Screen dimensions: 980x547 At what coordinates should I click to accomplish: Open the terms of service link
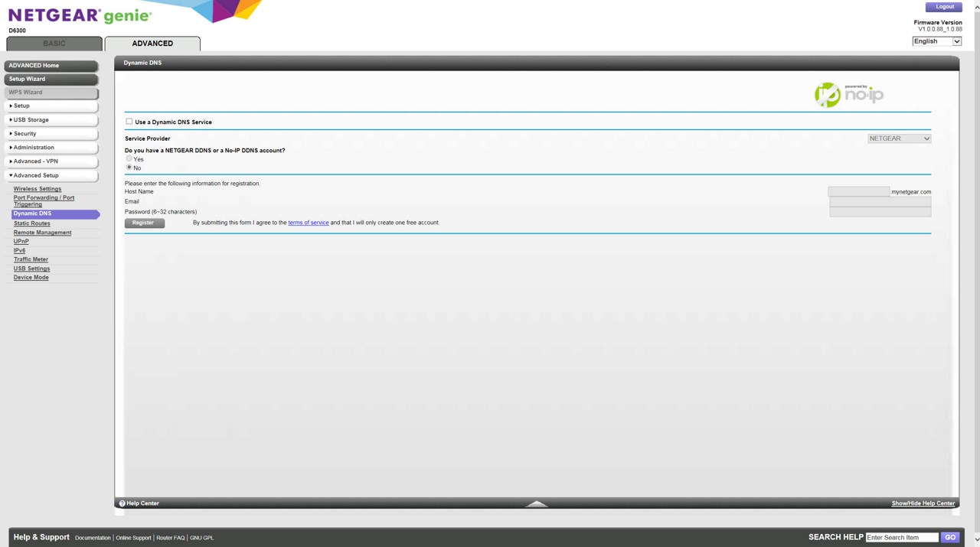[309, 223]
